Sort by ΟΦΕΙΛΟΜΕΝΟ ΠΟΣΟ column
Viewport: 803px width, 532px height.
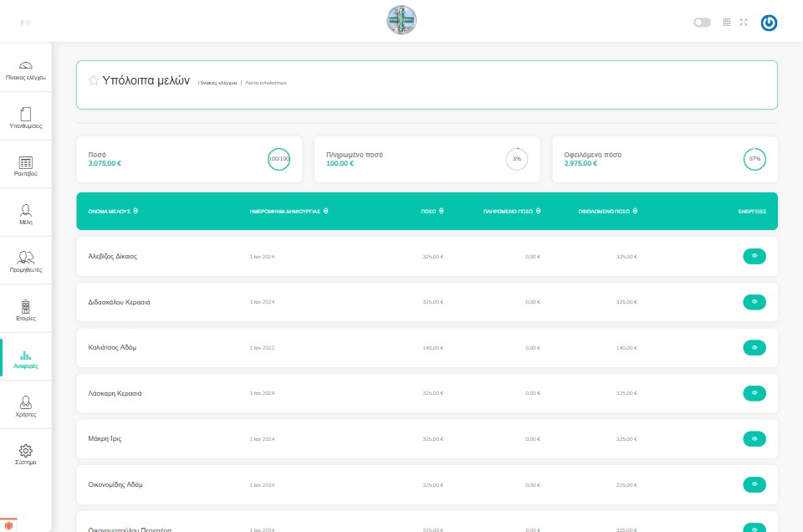tap(608, 211)
